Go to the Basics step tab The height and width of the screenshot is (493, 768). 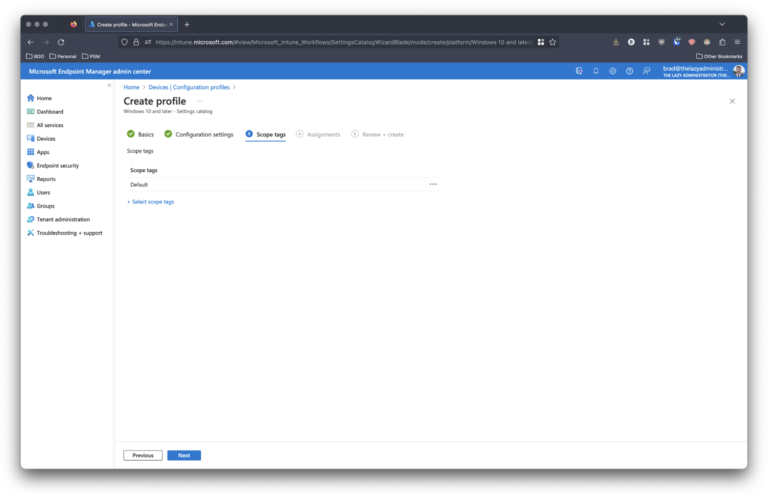click(140, 134)
